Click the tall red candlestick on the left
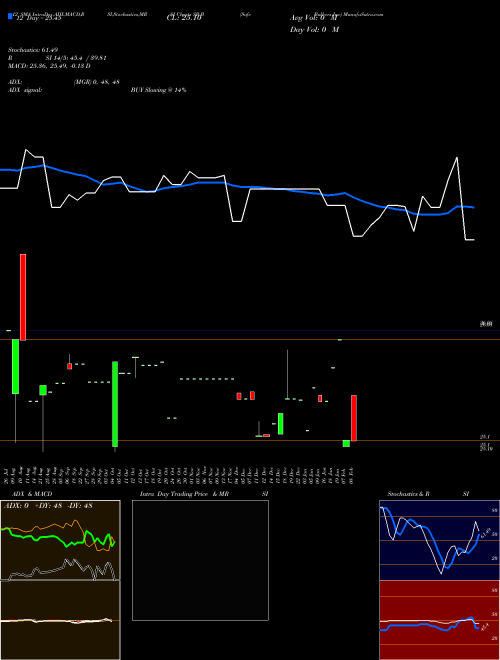Viewport: 500px width, 660px height. [23, 297]
